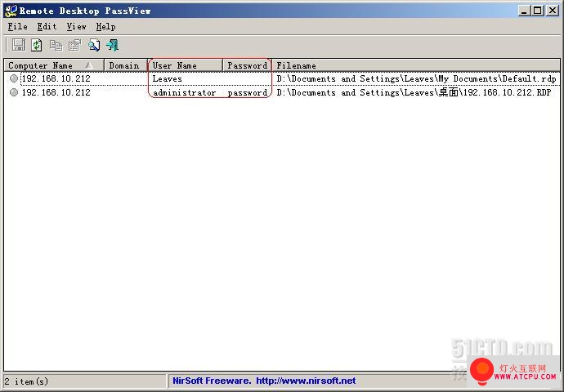Image resolution: width=564 pixels, height=392 pixels.
Task: Click the Refresh toolbar icon
Action: (37, 45)
